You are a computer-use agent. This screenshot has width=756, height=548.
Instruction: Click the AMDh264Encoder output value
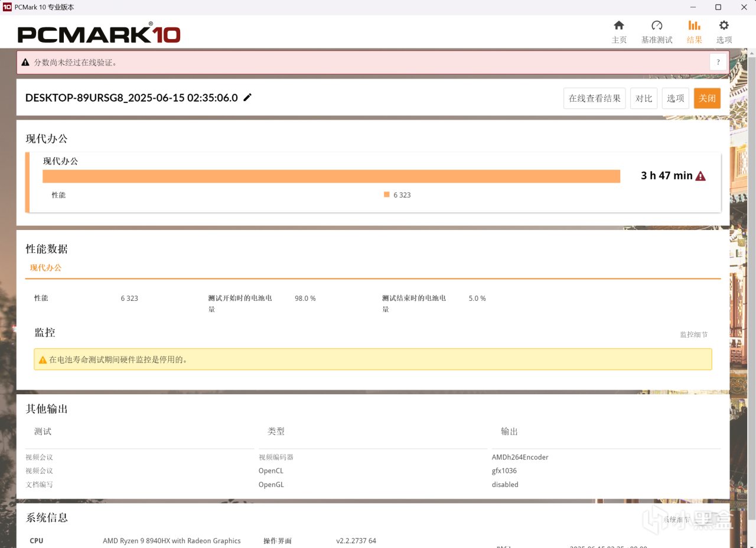[520, 457]
